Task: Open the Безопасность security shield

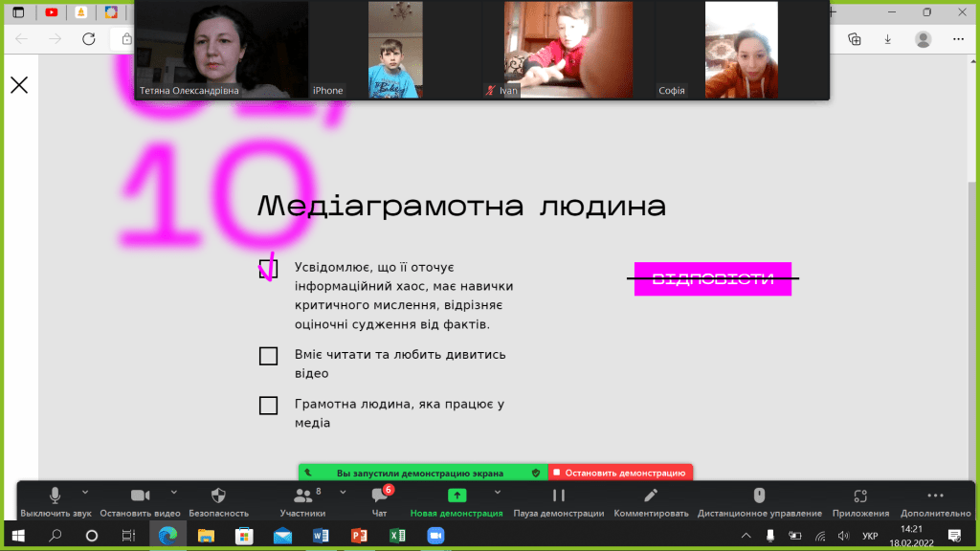Action: point(218,496)
